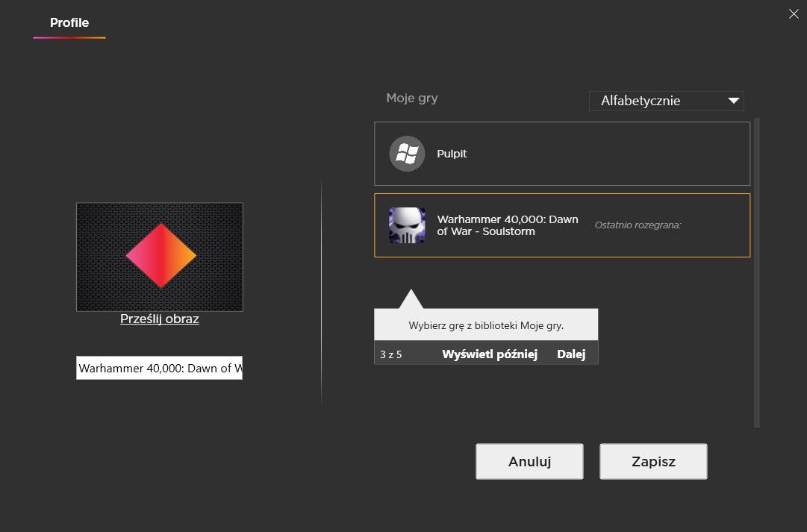Click the Ostatnio rozegrana label
Image resolution: width=807 pixels, height=532 pixels.
(x=638, y=225)
